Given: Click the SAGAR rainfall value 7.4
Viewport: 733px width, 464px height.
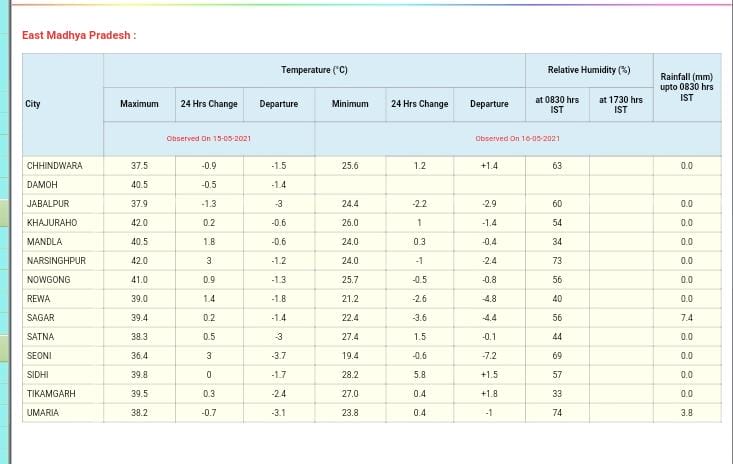Looking at the screenshot, I should click(686, 318).
